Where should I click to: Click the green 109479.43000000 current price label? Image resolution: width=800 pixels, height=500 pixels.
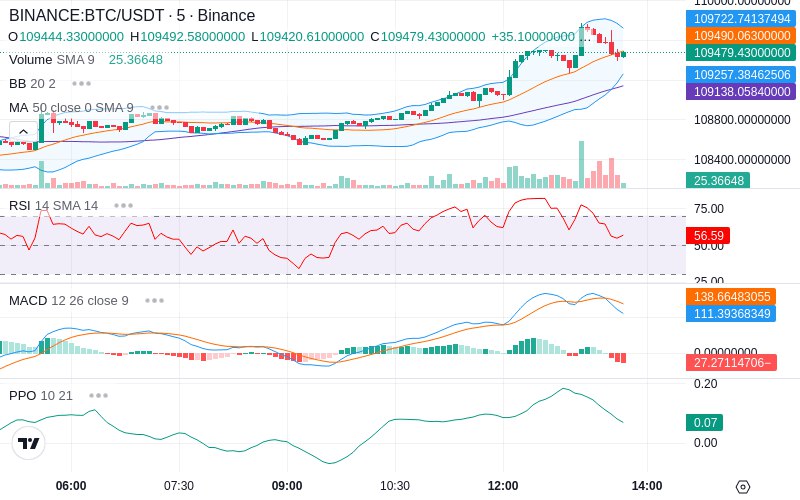[x=741, y=52]
